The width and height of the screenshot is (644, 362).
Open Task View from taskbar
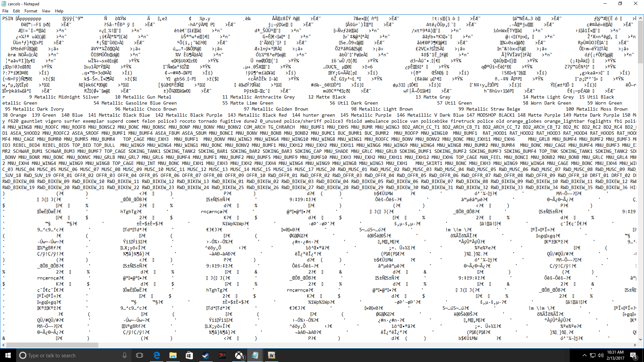pos(140,355)
